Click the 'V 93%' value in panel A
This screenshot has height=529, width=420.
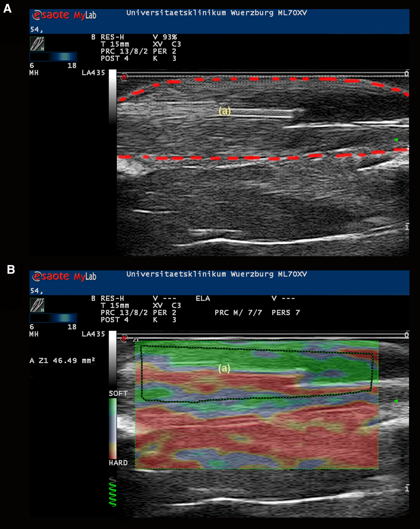coord(165,37)
